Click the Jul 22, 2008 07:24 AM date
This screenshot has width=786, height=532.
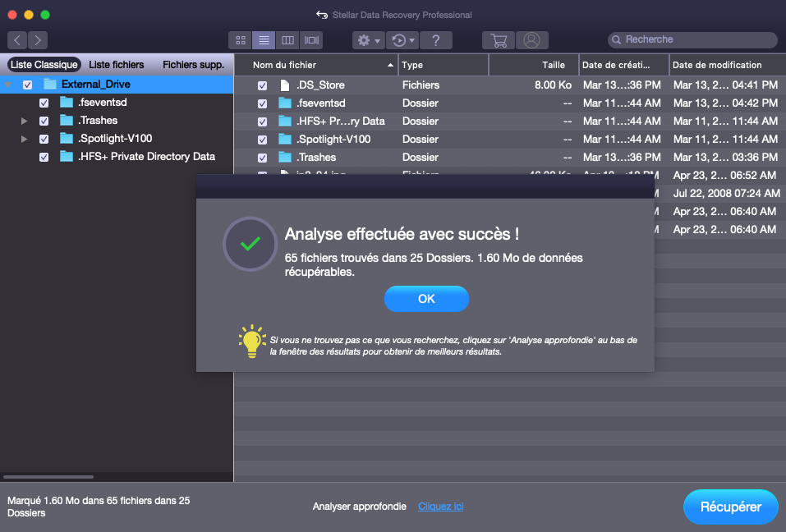pos(726,194)
